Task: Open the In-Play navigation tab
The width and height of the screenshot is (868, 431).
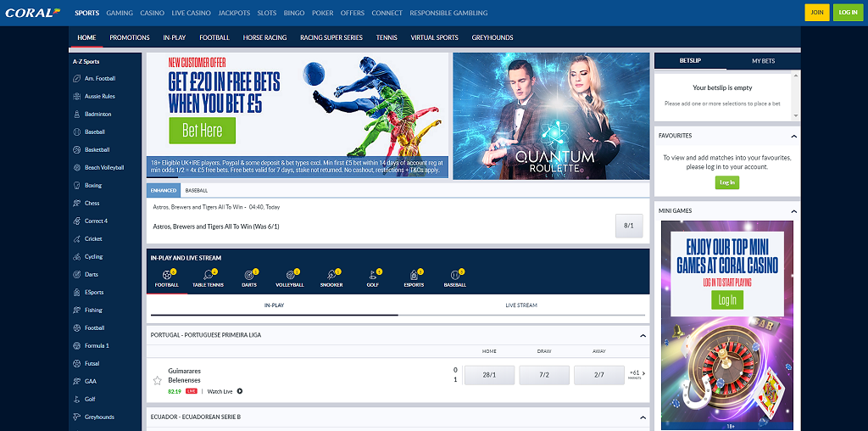Action: coord(175,37)
